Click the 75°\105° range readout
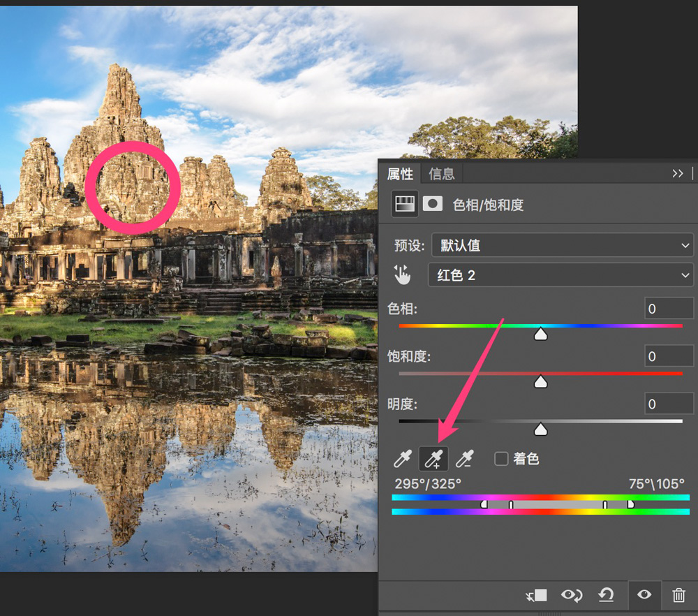 tap(657, 484)
